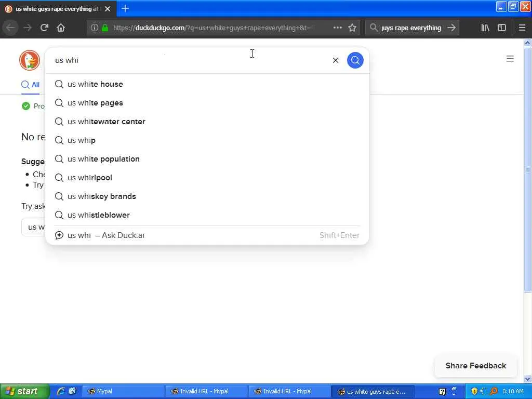Viewport: 532px width, 399px height.
Task: Toggle the sidebar view
Action: [501, 28]
